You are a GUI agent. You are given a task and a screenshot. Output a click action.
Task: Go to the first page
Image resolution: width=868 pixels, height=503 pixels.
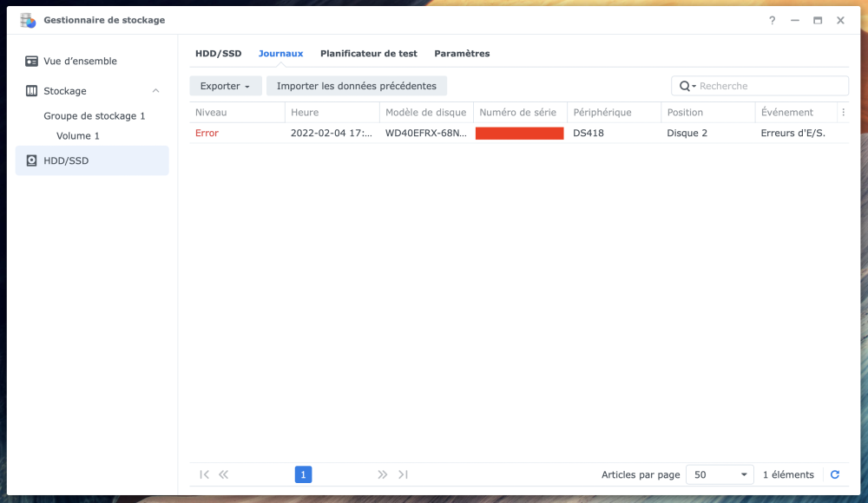click(204, 474)
